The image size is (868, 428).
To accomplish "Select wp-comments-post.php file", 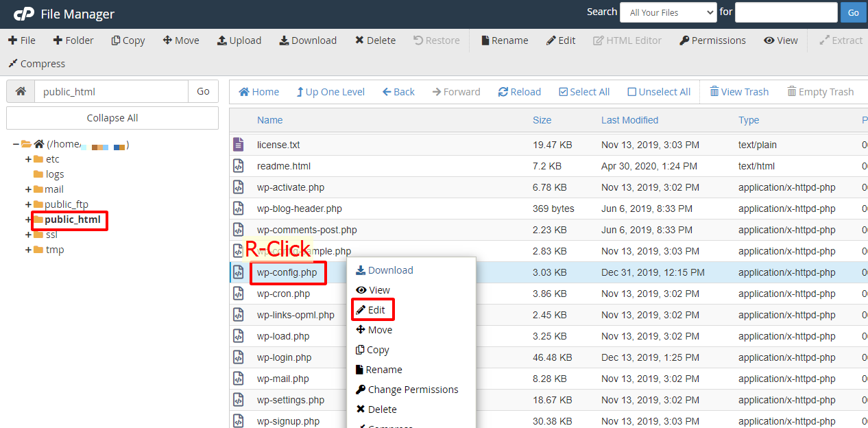I will pos(307,230).
